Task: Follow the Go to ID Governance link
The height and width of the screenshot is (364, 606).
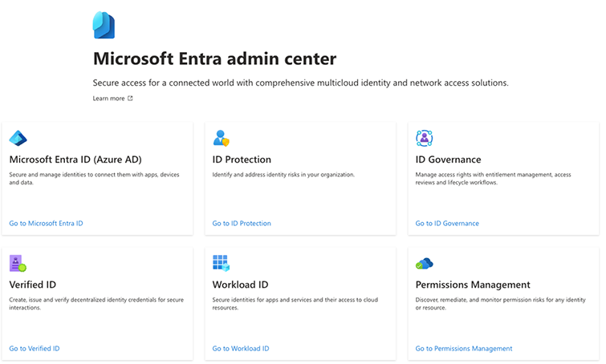Action: click(447, 224)
